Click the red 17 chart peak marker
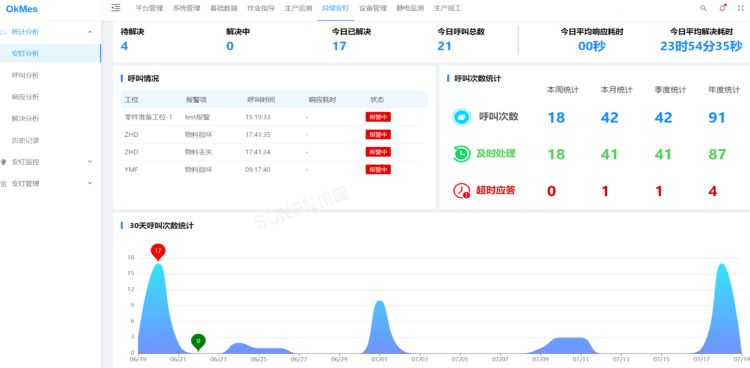The width and height of the screenshot is (750, 368). tap(158, 252)
